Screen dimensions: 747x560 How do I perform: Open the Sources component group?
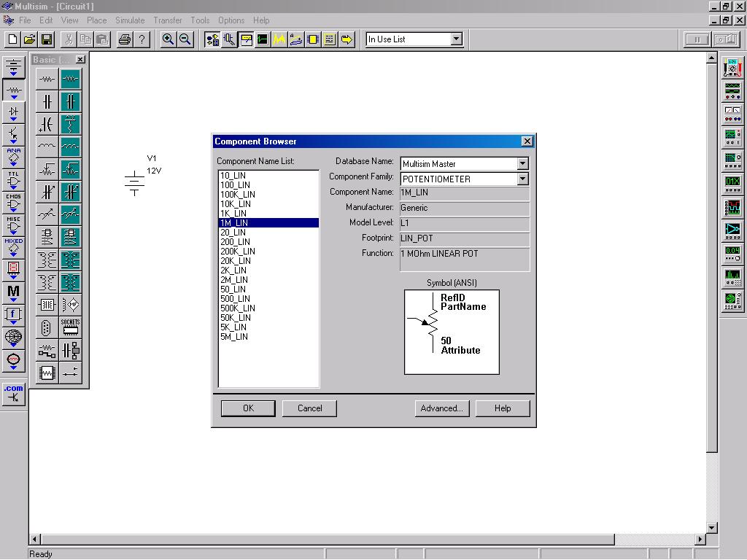13,67
